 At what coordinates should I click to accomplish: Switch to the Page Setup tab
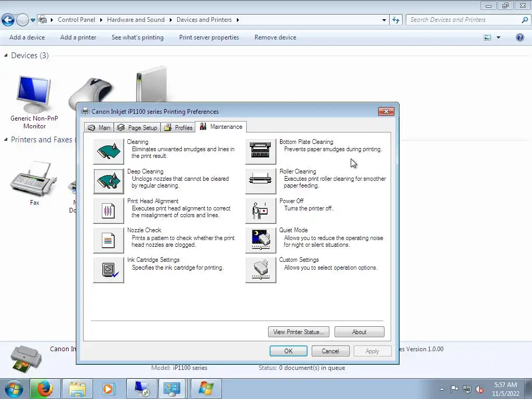(x=137, y=128)
